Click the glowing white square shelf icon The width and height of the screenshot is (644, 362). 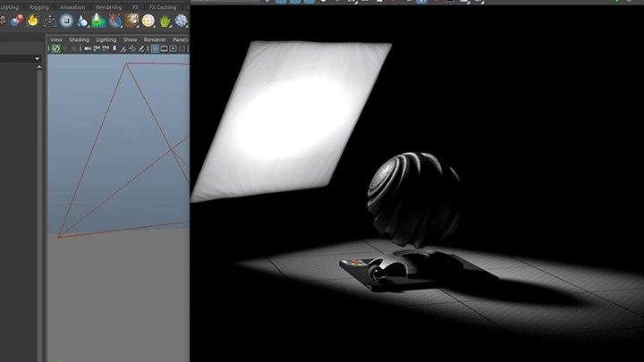[66, 21]
